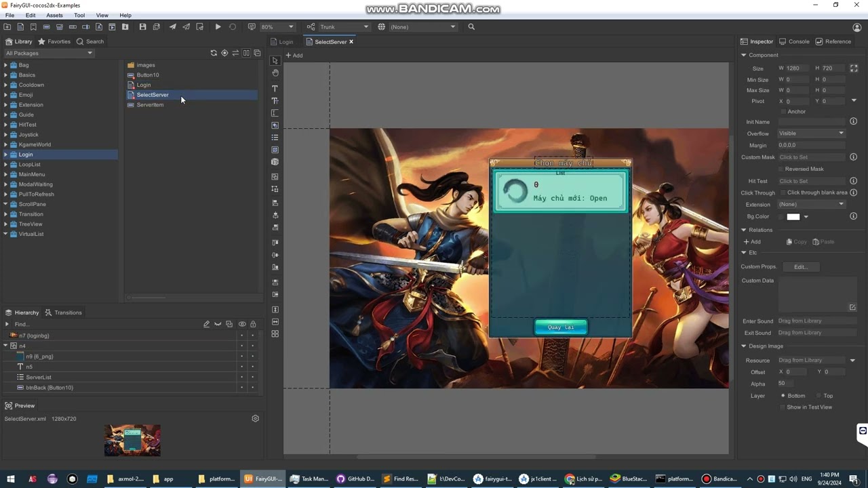Screen dimensions: 868x488
Task: Click the language globe icon
Action: pyautogui.click(x=382, y=27)
